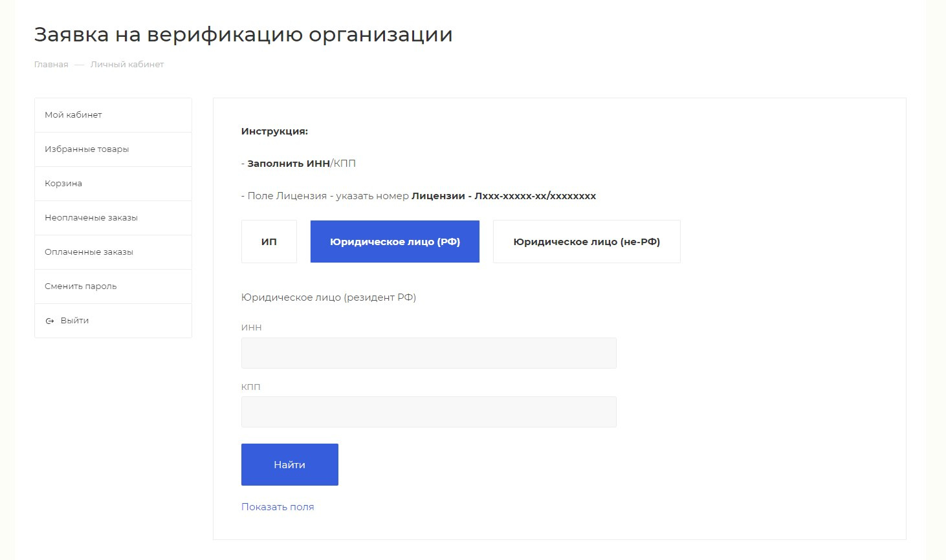Select Сменить пароль in the sidebar

[113, 286]
